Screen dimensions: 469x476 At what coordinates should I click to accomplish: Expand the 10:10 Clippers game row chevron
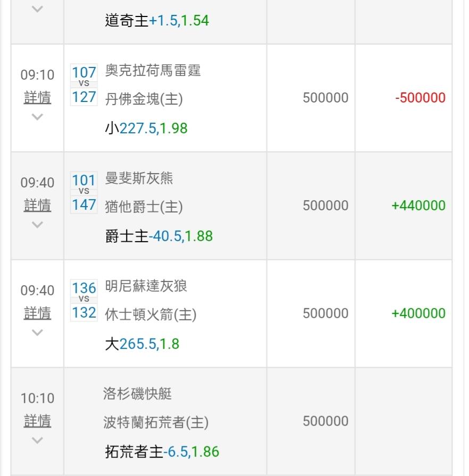click(x=37, y=440)
